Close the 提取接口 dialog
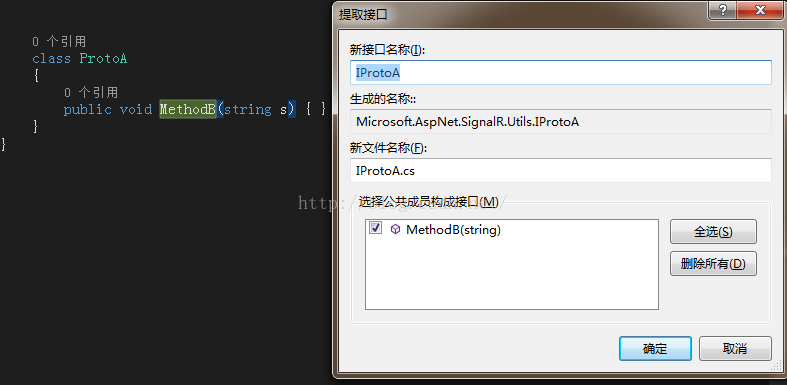This screenshot has height=385, width=787. coord(761,10)
